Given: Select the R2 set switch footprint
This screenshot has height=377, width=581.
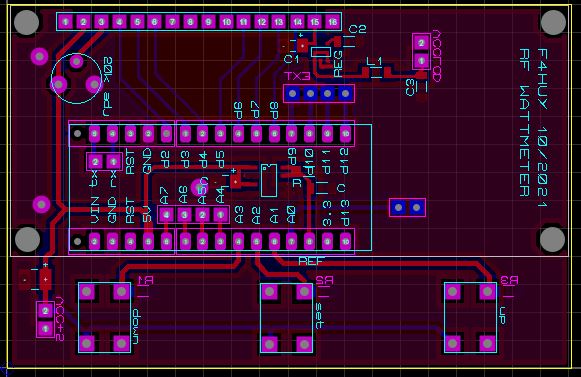Looking at the screenshot, I should pyautogui.click(x=286, y=318).
